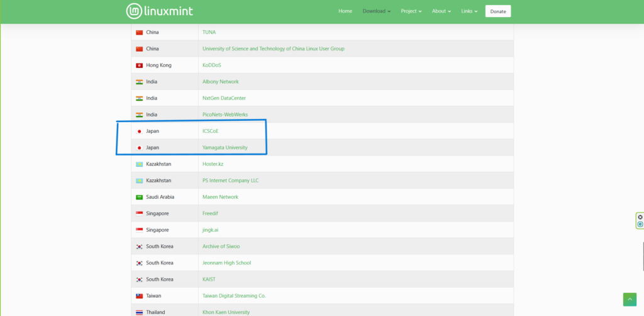The height and width of the screenshot is (316, 644).
Task: Click the flag beside Hoster.kz
Action: pyautogui.click(x=139, y=164)
